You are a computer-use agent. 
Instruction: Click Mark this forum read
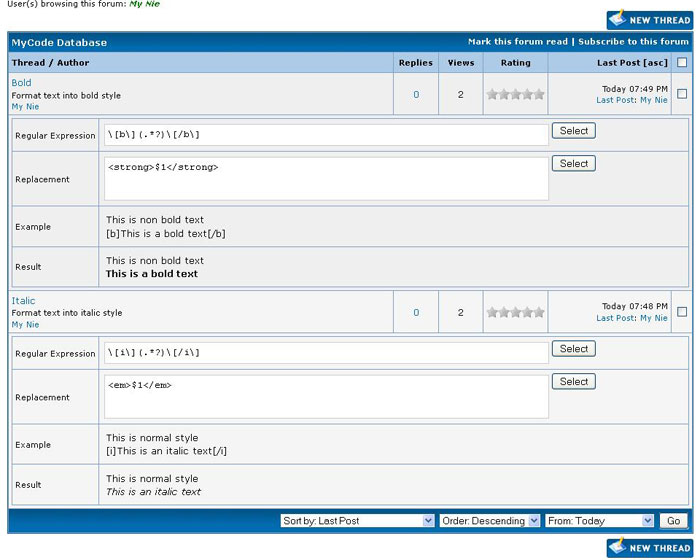[517, 42]
